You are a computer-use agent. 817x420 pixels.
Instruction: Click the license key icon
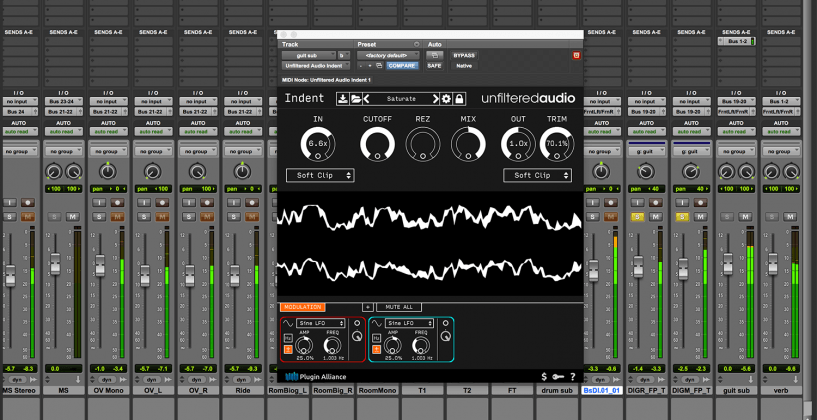click(558, 376)
